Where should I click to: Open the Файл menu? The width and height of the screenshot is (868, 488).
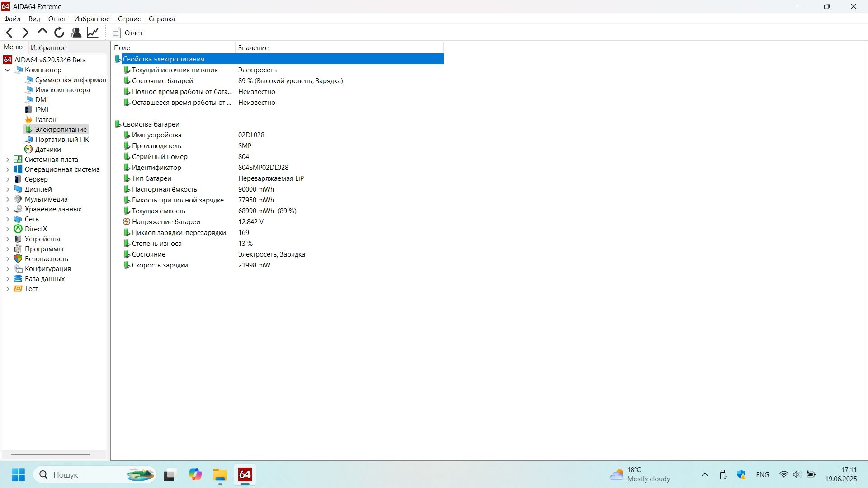click(12, 19)
